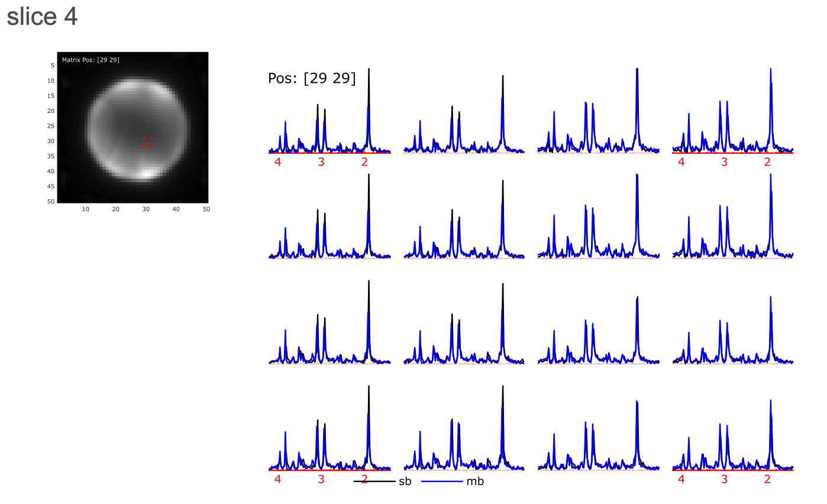Click ppm label "3" under bottom-left spectrum
This screenshot has height=504, width=827.
point(321,479)
